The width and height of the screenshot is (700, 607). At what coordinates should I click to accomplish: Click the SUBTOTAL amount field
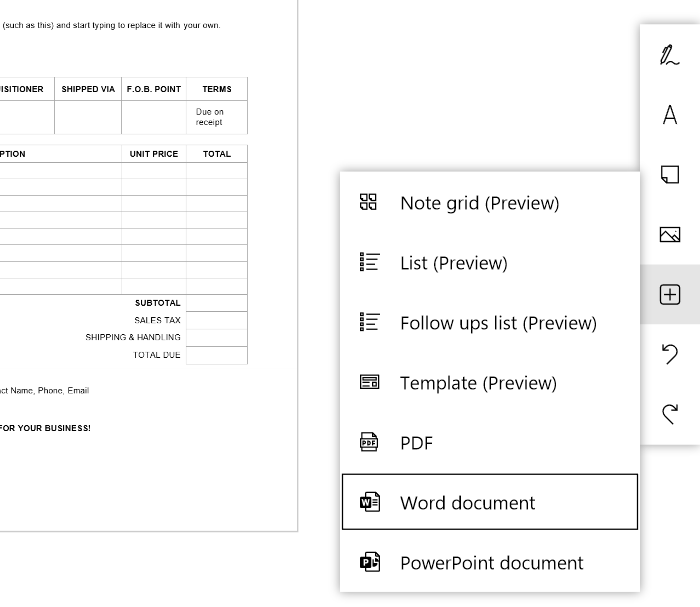[x=217, y=303]
